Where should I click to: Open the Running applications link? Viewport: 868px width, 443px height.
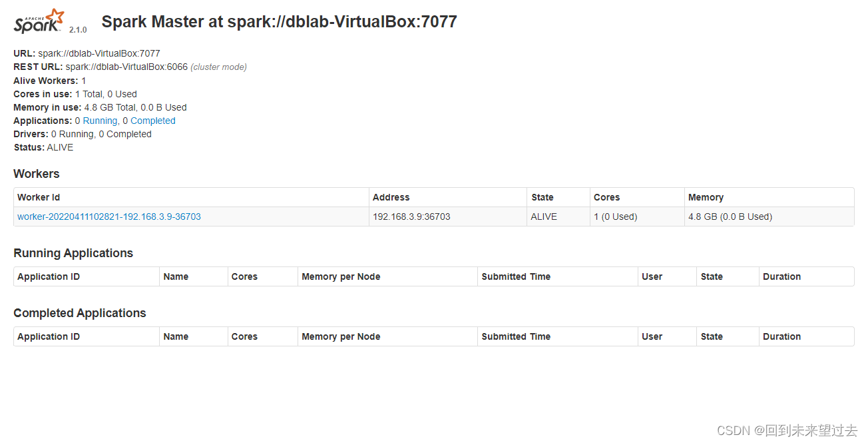[100, 121]
